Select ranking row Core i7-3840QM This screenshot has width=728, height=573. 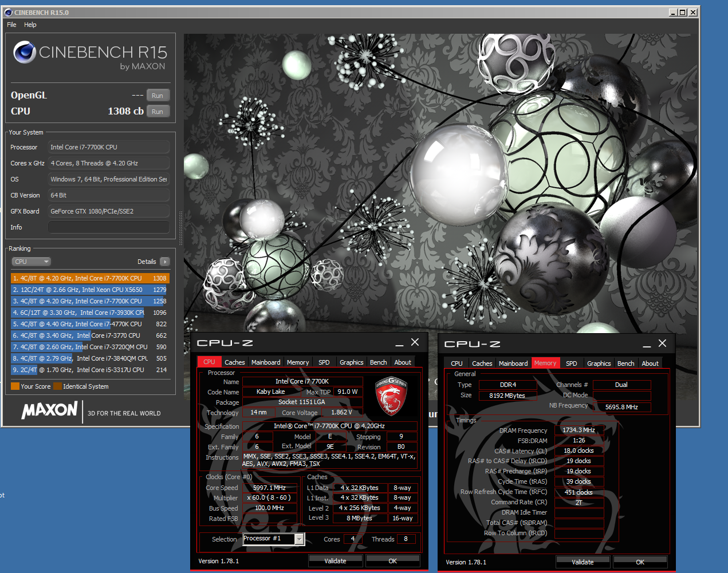[90, 358]
